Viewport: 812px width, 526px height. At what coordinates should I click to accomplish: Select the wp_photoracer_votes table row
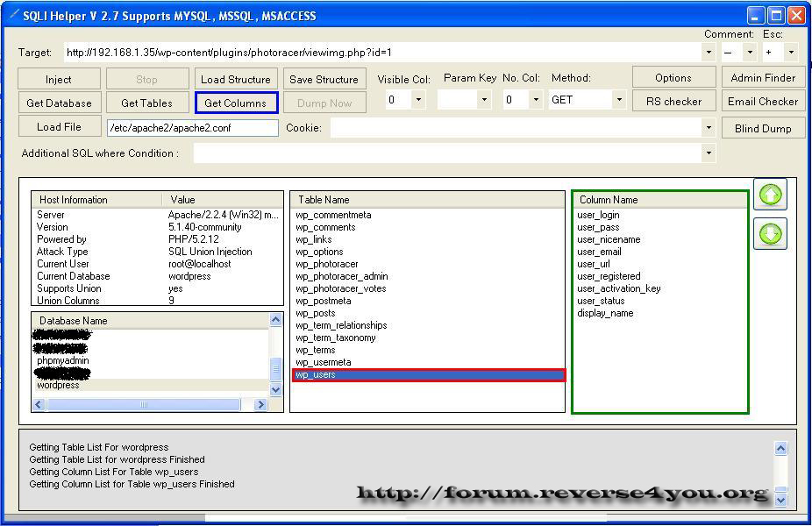[x=428, y=289]
